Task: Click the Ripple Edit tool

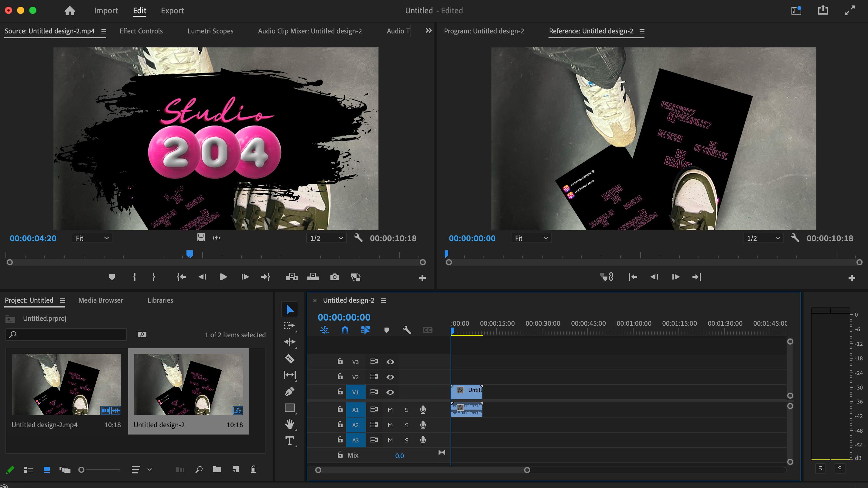Action: [289, 342]
